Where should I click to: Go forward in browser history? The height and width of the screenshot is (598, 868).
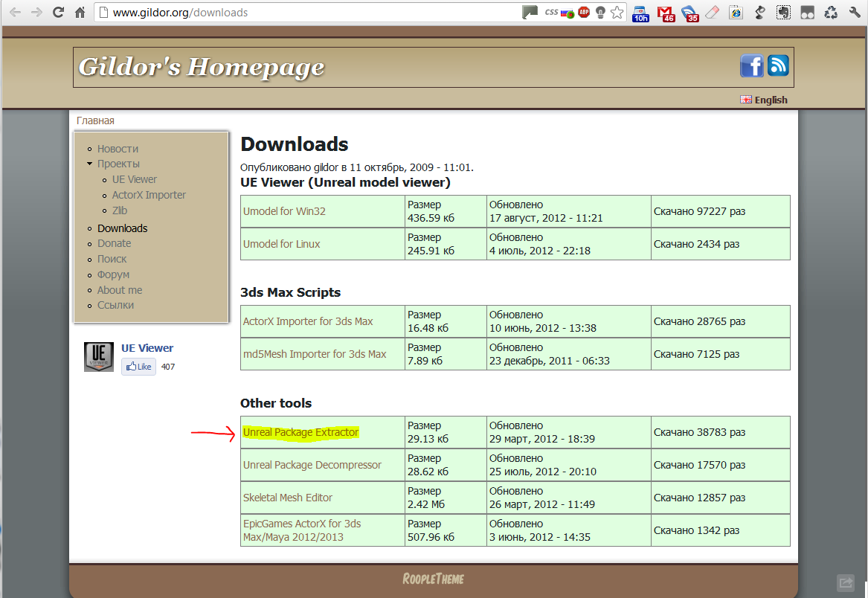click(36, 12)
